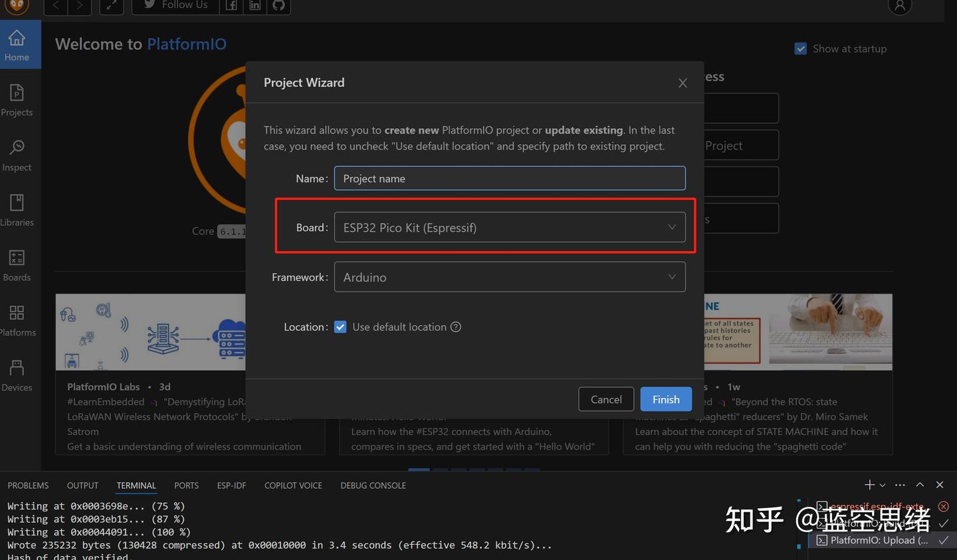Click the error icon on the espressif terminal entry

click(943, 506)
